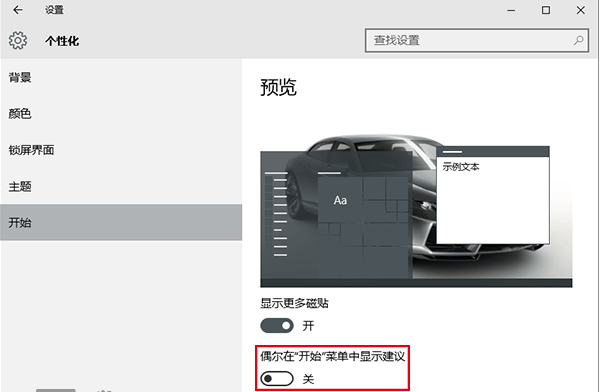Open the 主题 settings page

(x=121, y=186)
